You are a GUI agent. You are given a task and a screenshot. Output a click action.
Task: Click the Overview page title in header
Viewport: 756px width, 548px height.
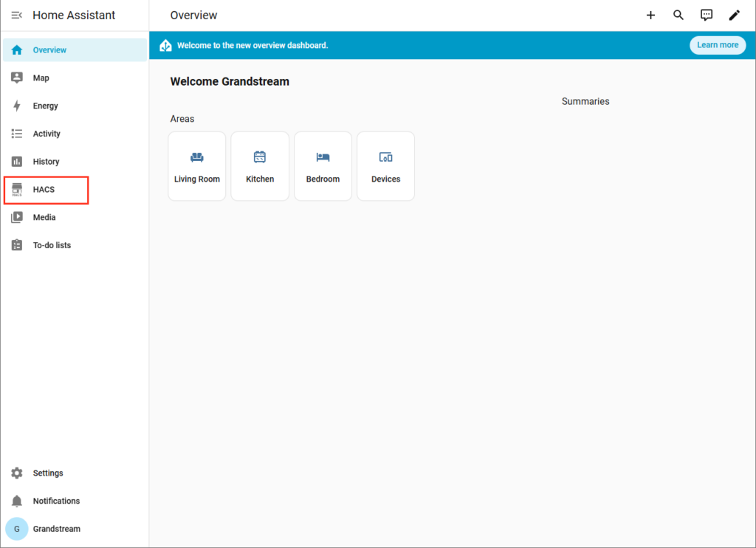tap(194, 16)
